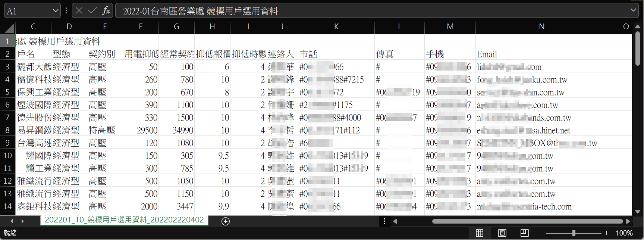
Task: Open the Insert Function fx button
Action: pyautogui.click(x=106, y=11)
